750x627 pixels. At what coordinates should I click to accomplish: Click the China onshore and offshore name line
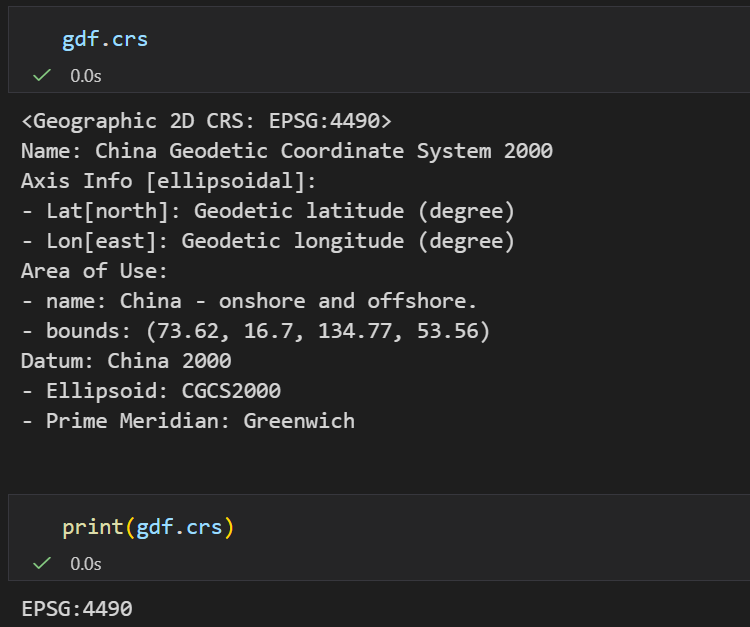click(249, 301)
